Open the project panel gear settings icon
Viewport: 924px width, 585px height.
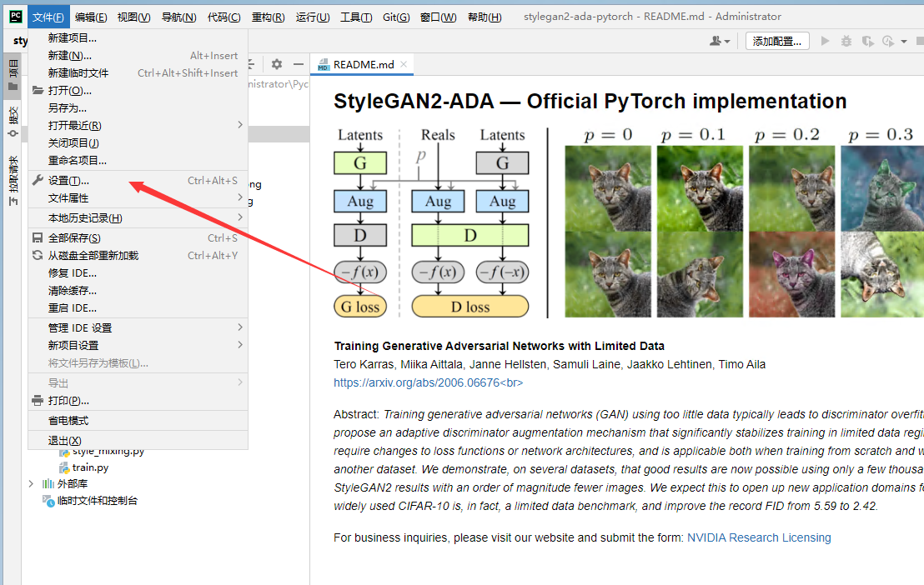(x=276, y=64)
